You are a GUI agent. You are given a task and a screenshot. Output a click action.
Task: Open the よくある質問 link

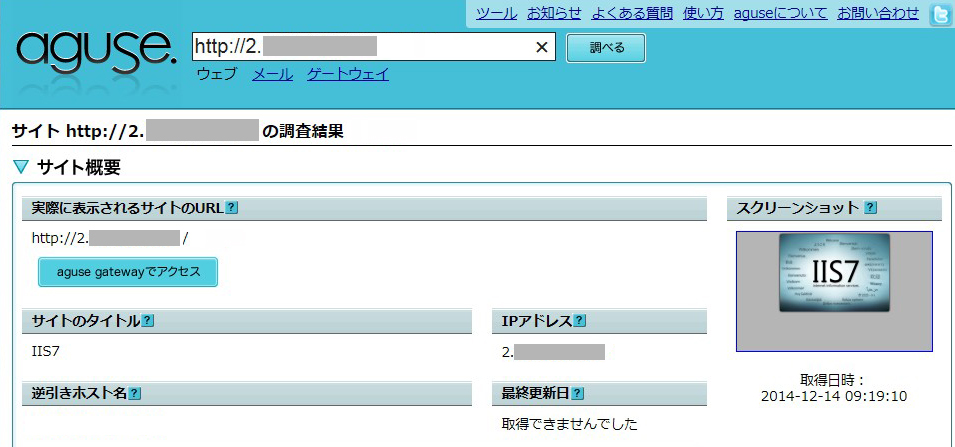point(631,13)
